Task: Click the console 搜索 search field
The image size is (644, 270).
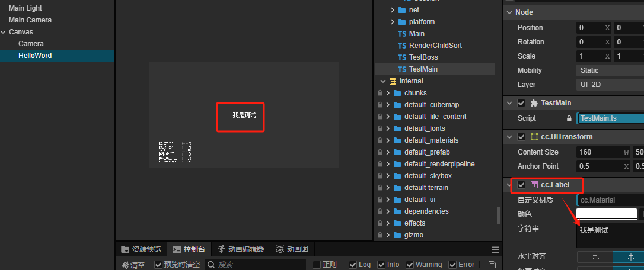Action: [x=256, y=265]
